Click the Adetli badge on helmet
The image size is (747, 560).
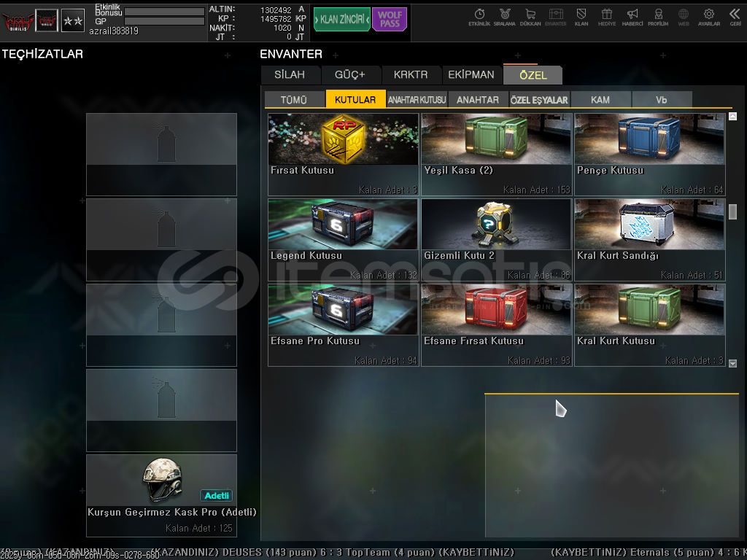(216, 496)
